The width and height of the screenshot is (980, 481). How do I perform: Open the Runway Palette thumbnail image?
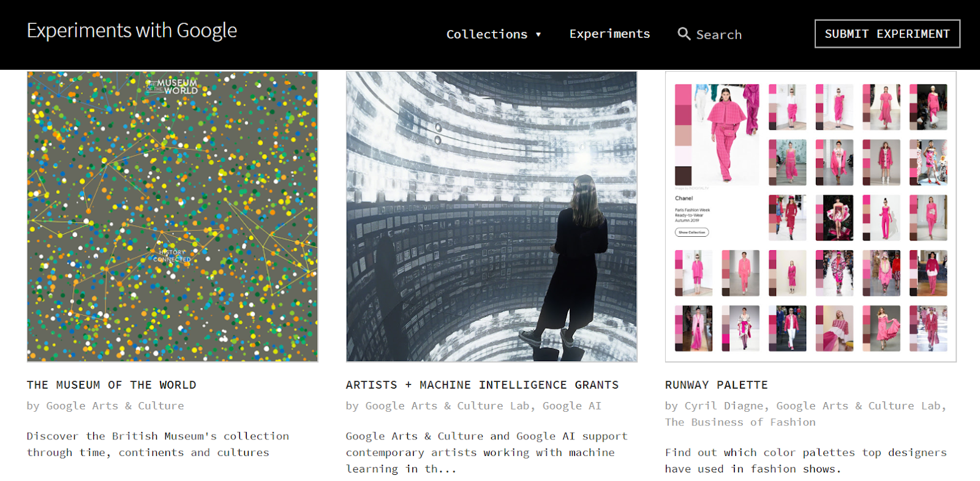pyautogui.click(x=811, y=217)
